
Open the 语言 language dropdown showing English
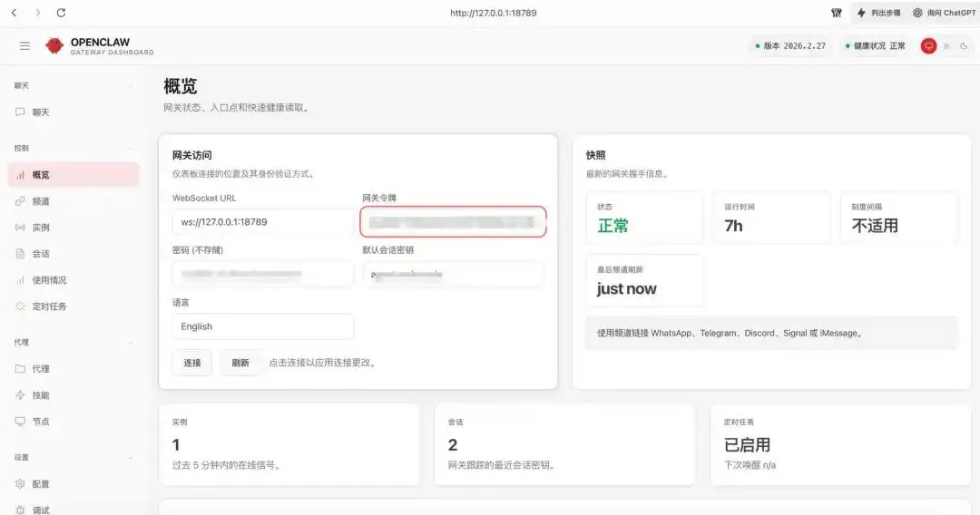[262, 326]
